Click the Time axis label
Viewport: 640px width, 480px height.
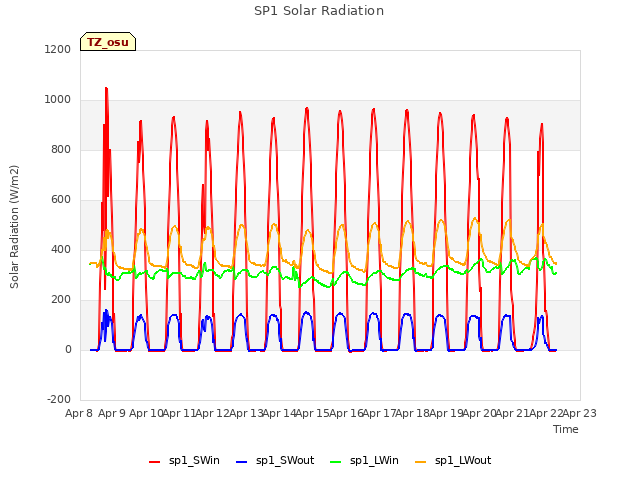566,429
